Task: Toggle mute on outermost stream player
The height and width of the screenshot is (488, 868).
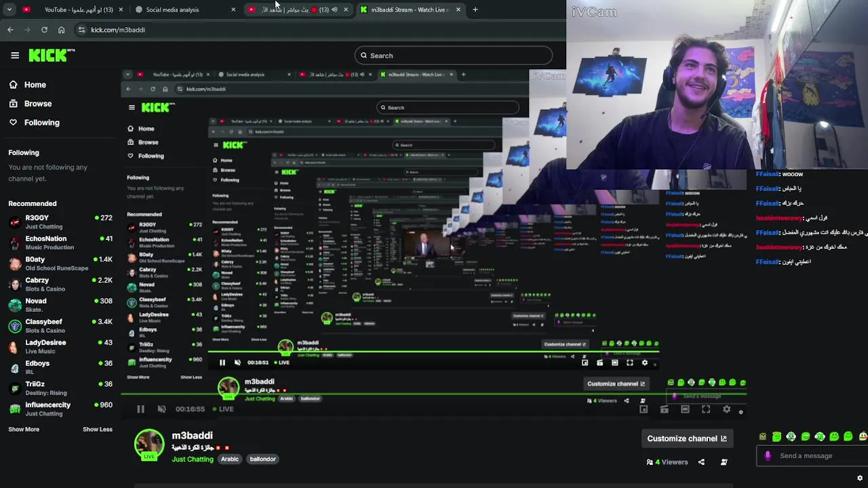Action: tap(161, 409)
